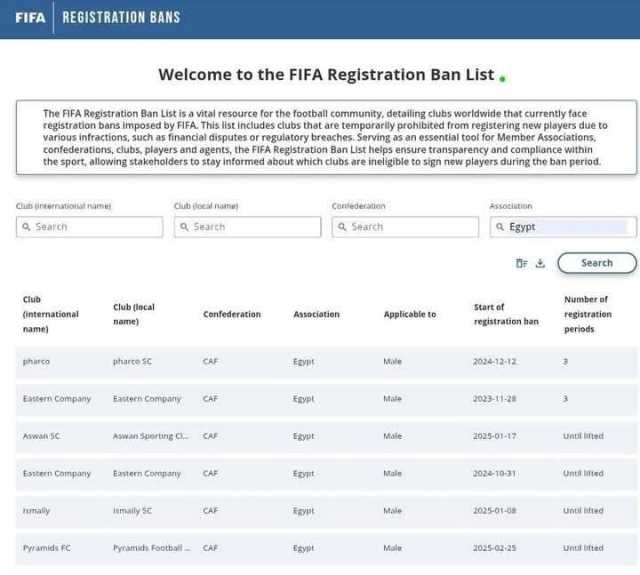
Task: Click Male cell in Aswan SC row
Action: tap(393, 436)
